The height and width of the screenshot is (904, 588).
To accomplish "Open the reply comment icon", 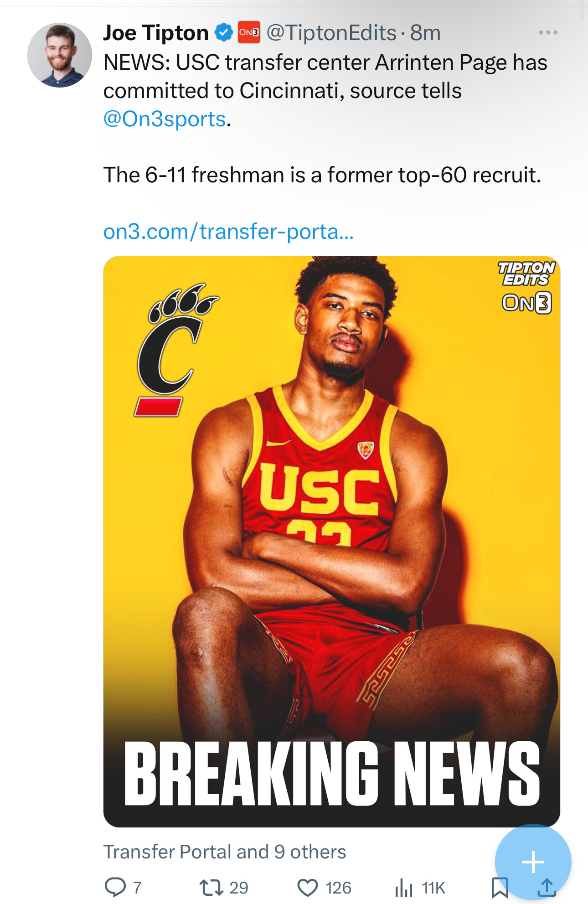I will [x=115, y=887].
